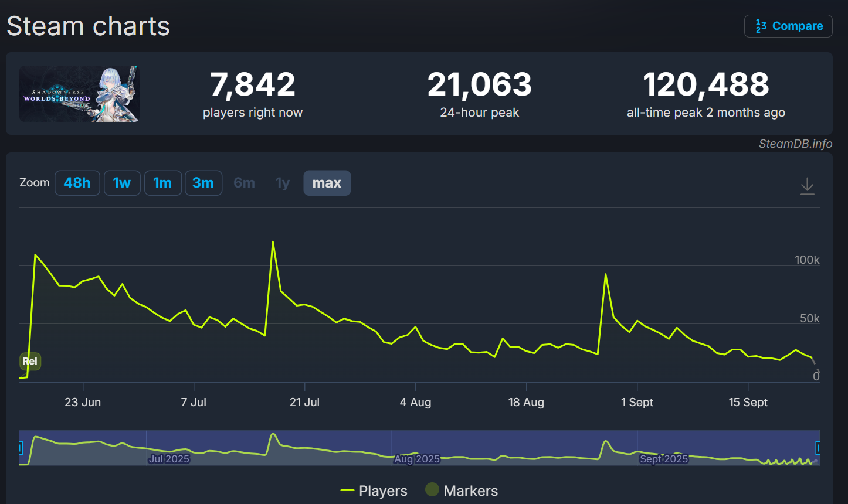848x504 pixels.
Task: Click the Rel release marker on chart
Action: coord(30,361)
